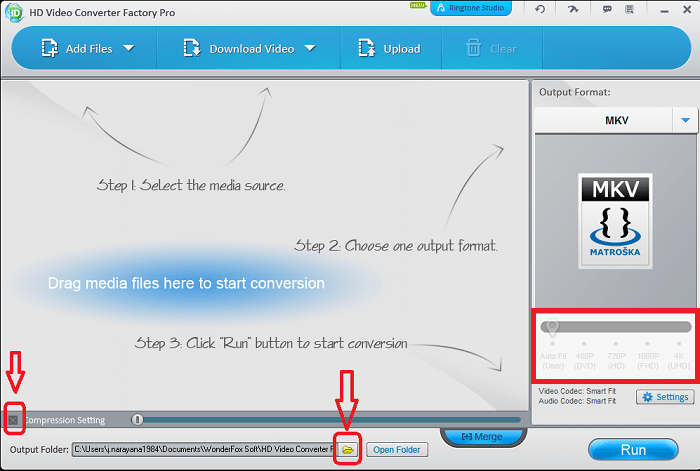Click the Add Files button

[x=77, y=48]
